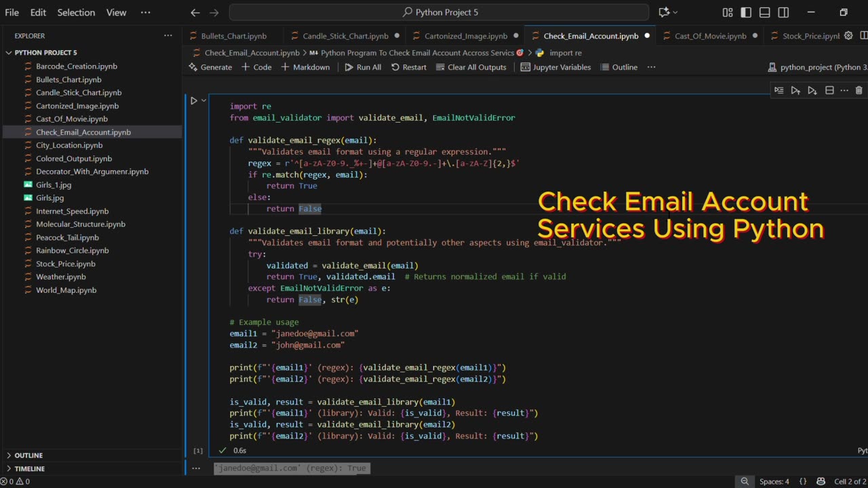Switch to Candle_Stick_Chart.ipynb tab

pos(345,36)
